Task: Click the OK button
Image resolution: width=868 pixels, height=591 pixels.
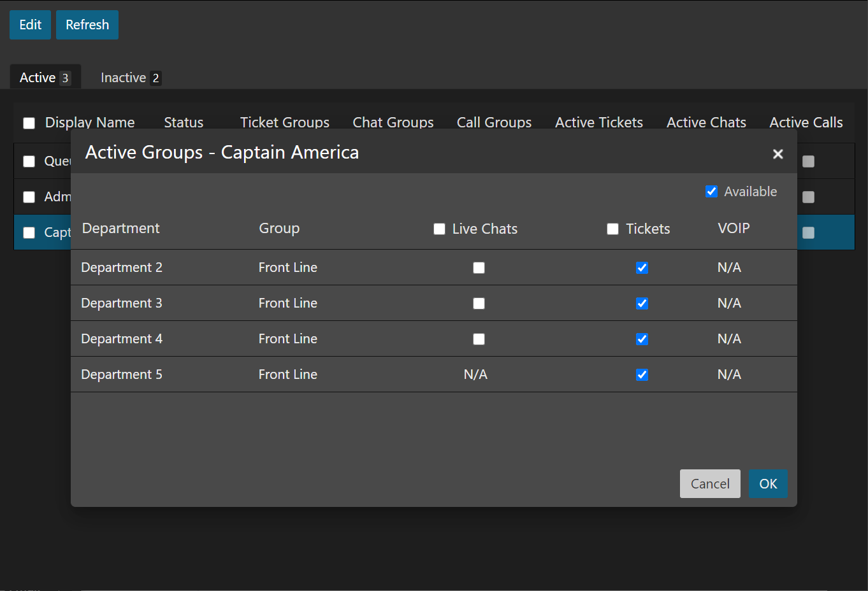Action: point(768,484)
